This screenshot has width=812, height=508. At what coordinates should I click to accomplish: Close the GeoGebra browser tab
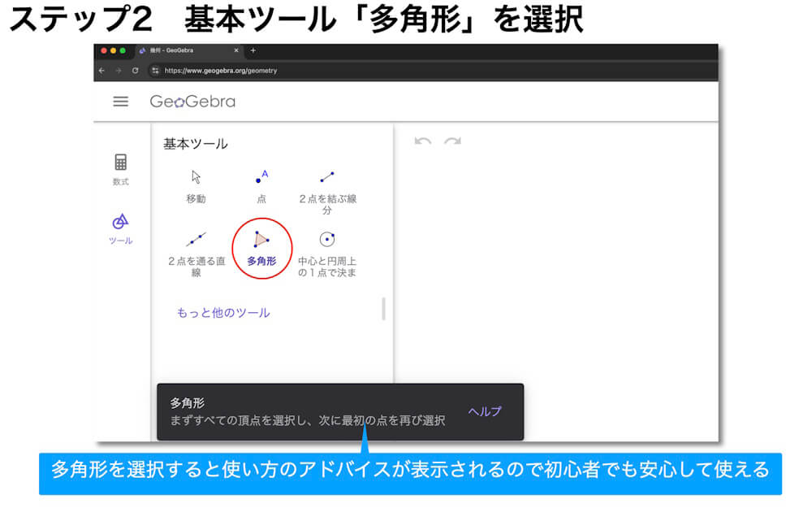236,50
